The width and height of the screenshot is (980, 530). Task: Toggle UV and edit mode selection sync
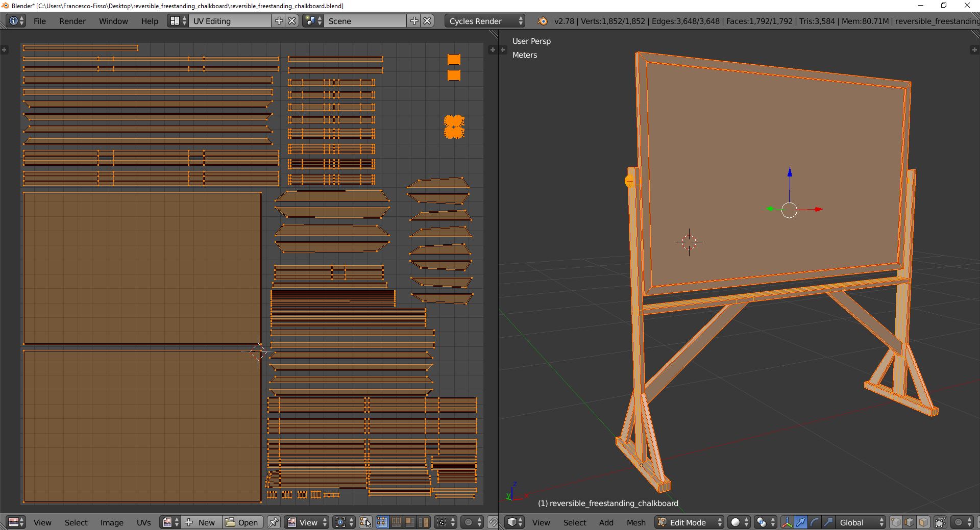click(x=365, y=522)
